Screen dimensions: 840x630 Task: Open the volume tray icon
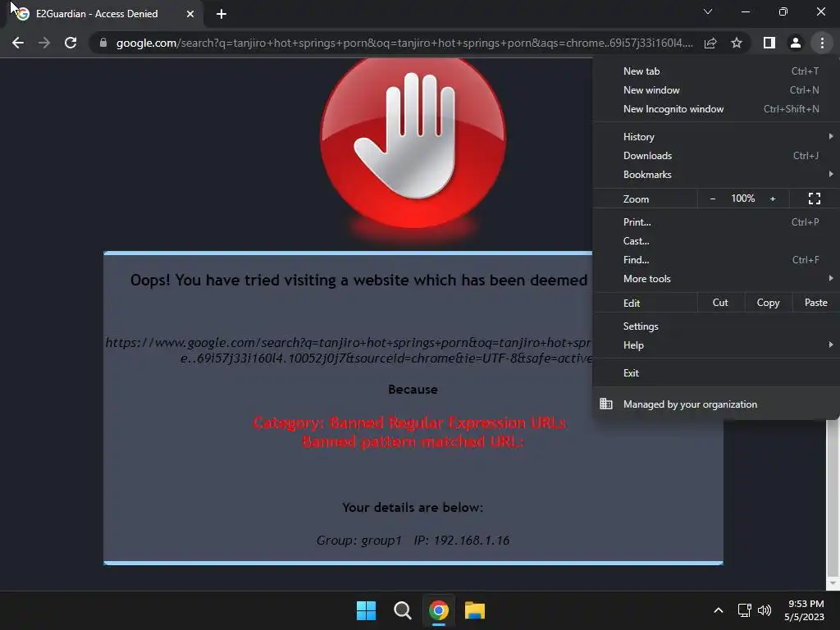point(765,610)
